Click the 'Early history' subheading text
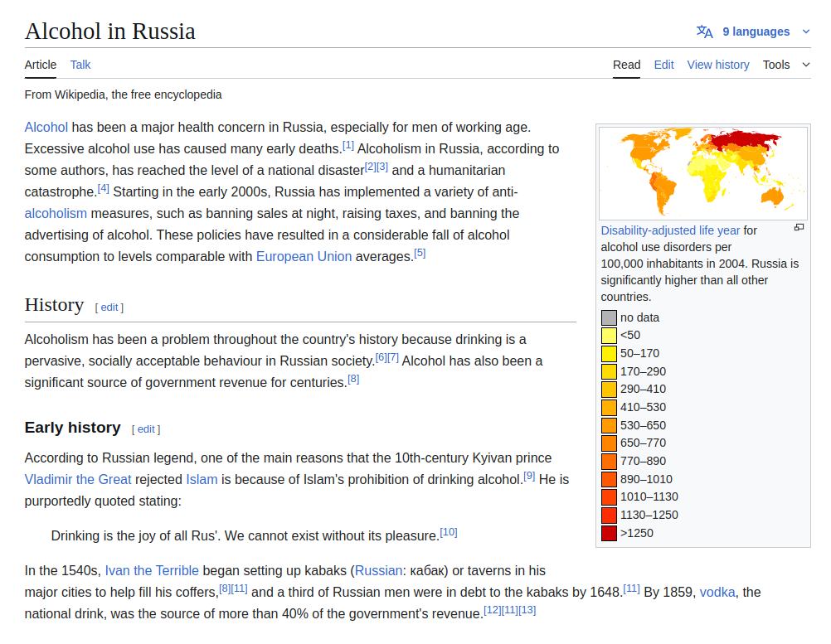 click(73, 428)
